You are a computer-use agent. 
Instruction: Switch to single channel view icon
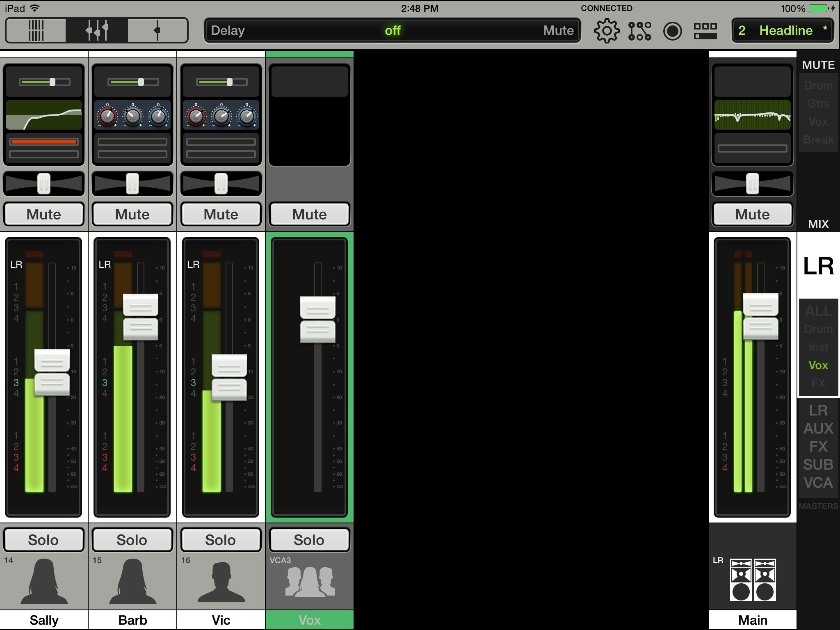pyautogui.click(x=157, y=30)
